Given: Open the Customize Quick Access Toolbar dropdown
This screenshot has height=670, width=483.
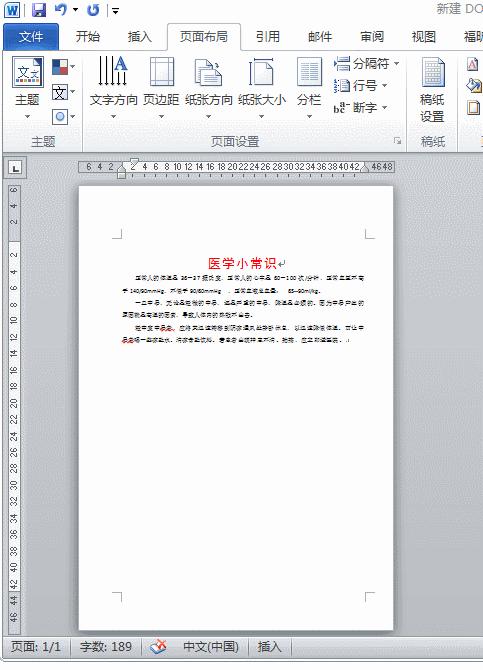Looking at the screenshot, I should [x=115, y=10].
